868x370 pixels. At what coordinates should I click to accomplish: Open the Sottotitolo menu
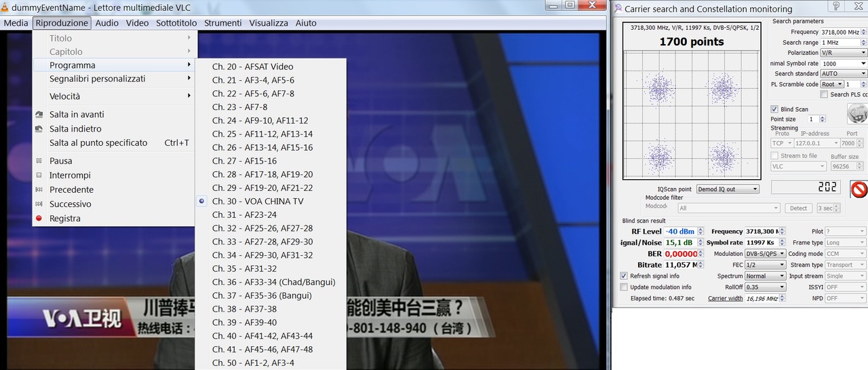coord(176,23)
